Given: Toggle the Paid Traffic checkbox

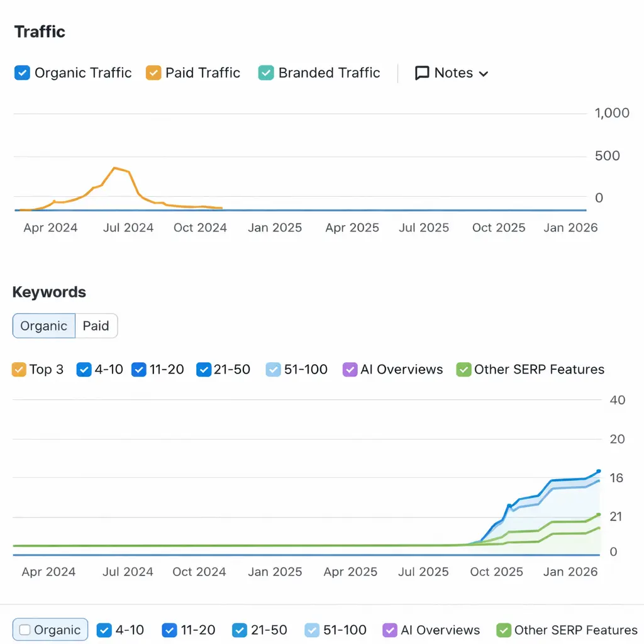Looking at the screenshot, I should (153, 73).
